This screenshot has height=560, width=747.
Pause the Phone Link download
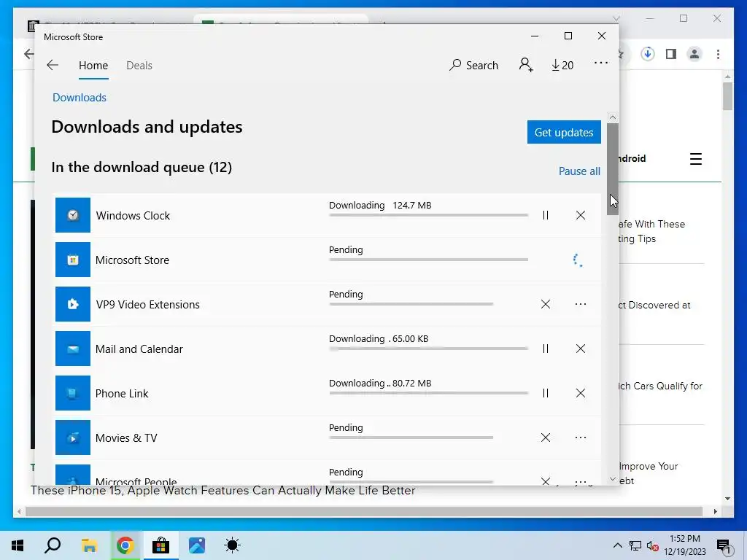coord(546,393)
